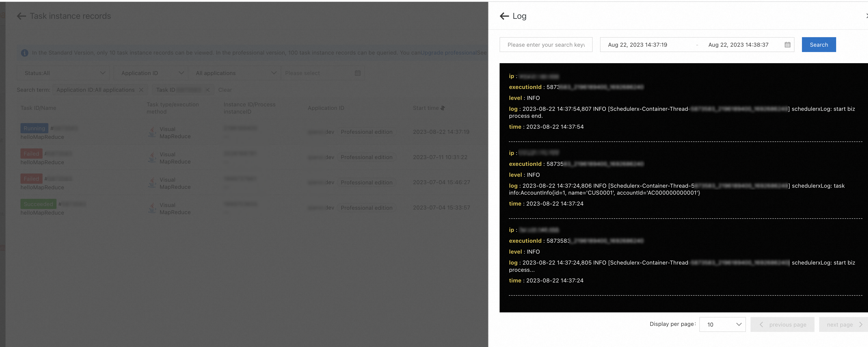
Task: Click start time 2023-07-04 15:33:57
Action: click(441, 208)
